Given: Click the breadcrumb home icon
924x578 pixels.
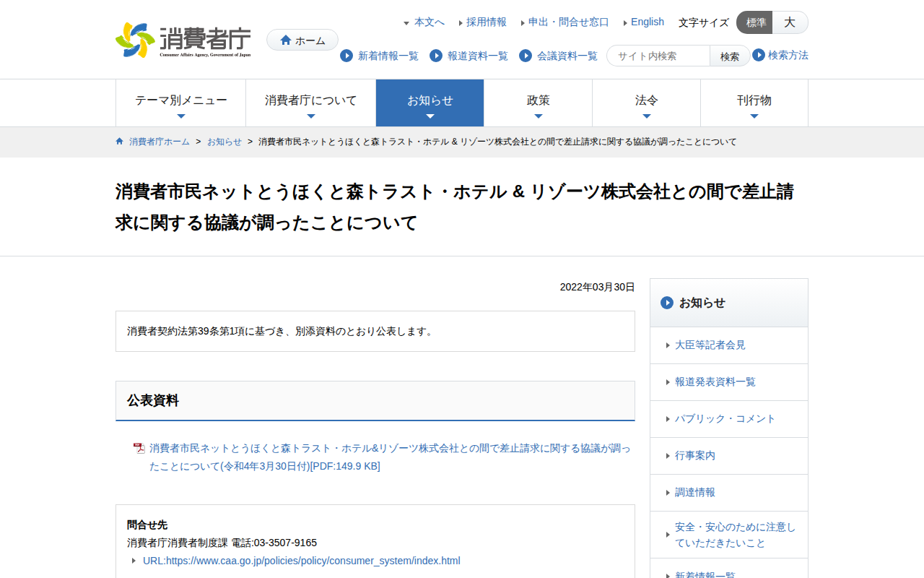Looking at the screenshot, I should tap(118, 142).
